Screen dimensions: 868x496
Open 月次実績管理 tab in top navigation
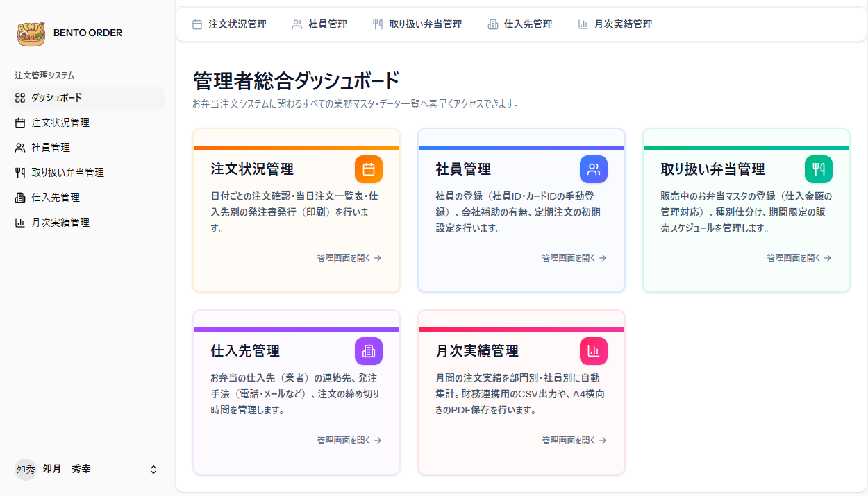tap(615, 24)
